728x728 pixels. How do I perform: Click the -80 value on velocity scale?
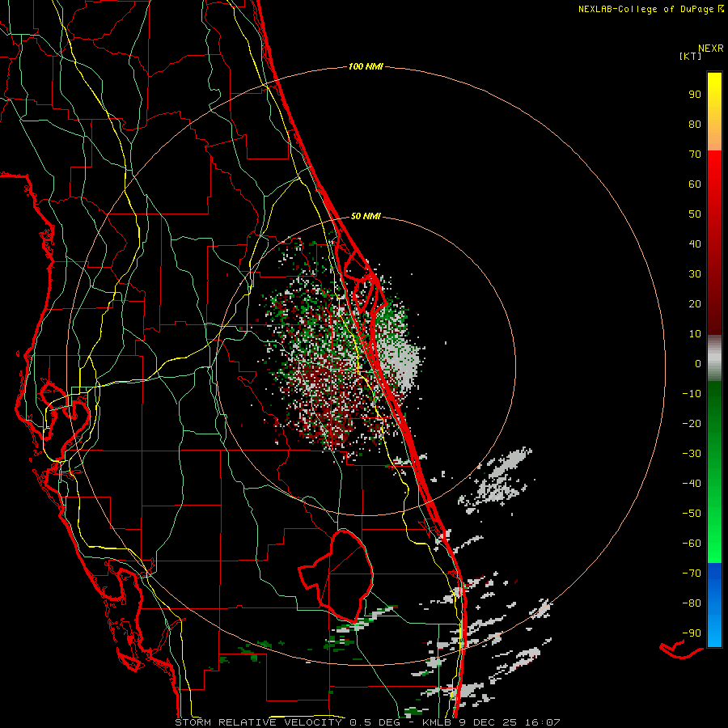coord(692,603)
